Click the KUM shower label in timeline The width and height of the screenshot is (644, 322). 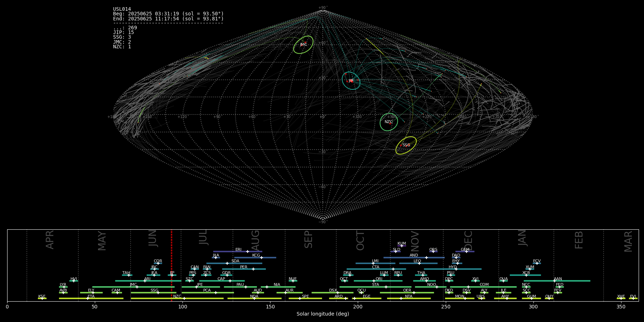click(x=401, y=244)
